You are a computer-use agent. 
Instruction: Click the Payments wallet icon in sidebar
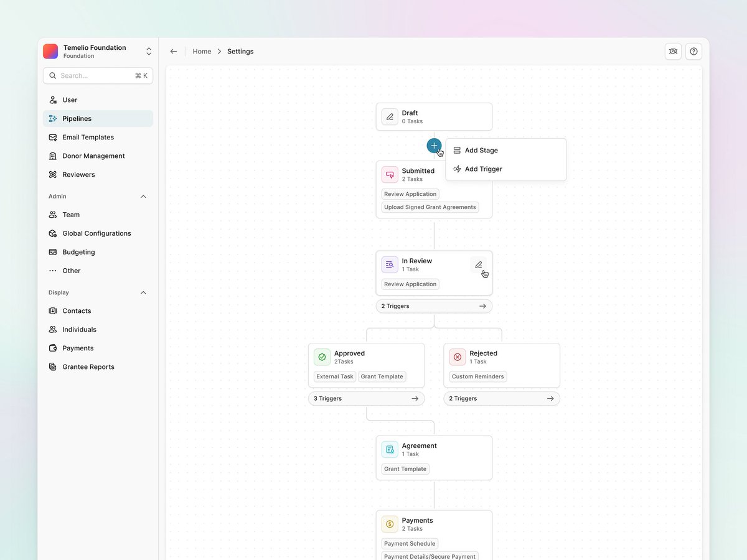click(53, 348)
